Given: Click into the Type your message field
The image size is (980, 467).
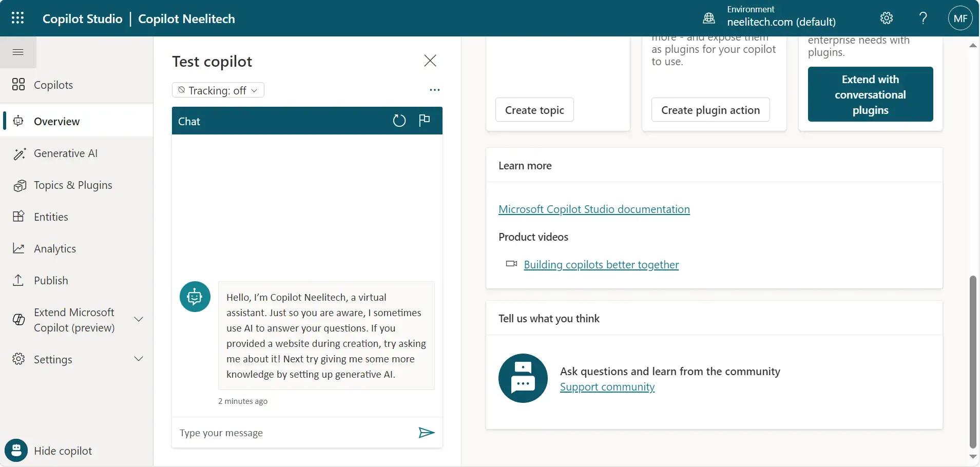Looking at the screenshot, I should tap(295, 433).
